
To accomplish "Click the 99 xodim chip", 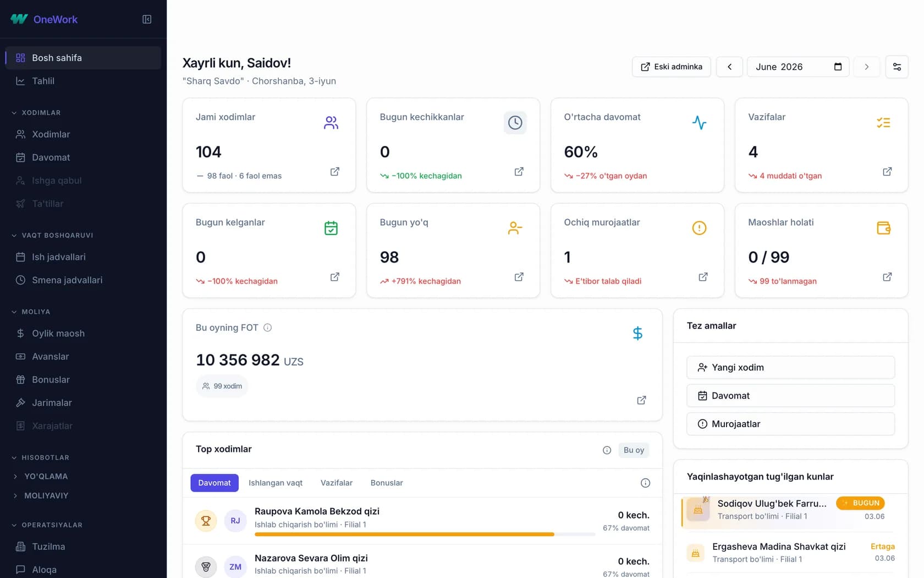I will 222,386.
